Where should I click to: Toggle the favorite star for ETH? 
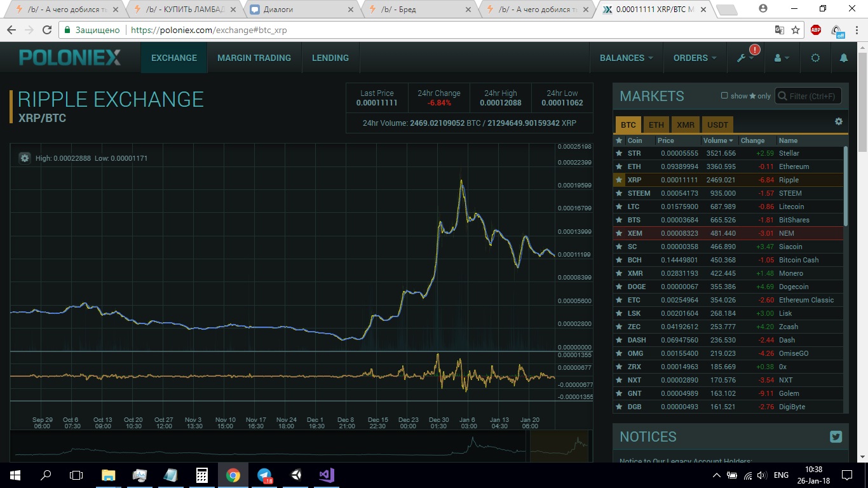619,166
